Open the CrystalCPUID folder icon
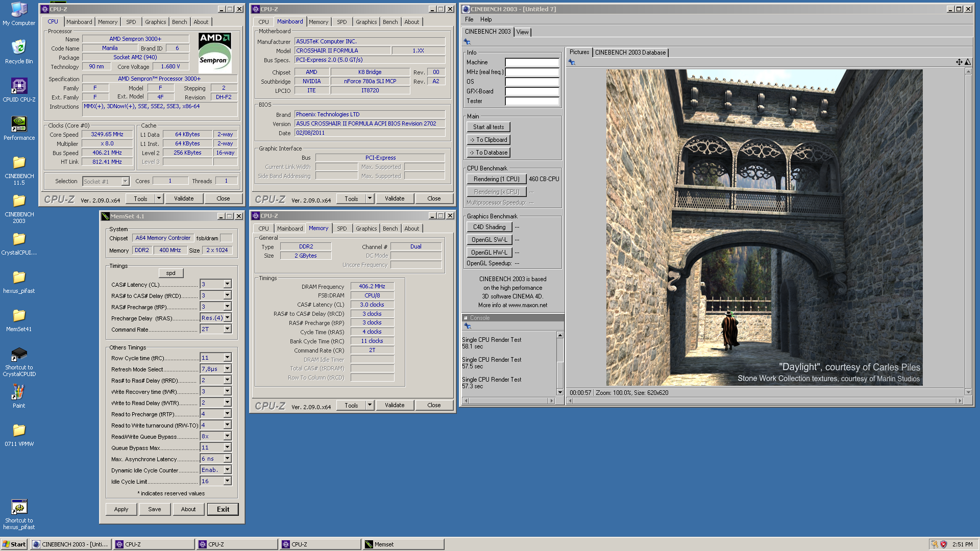The width and height of the screenshot is (980, 551). [x=19, y=243]
